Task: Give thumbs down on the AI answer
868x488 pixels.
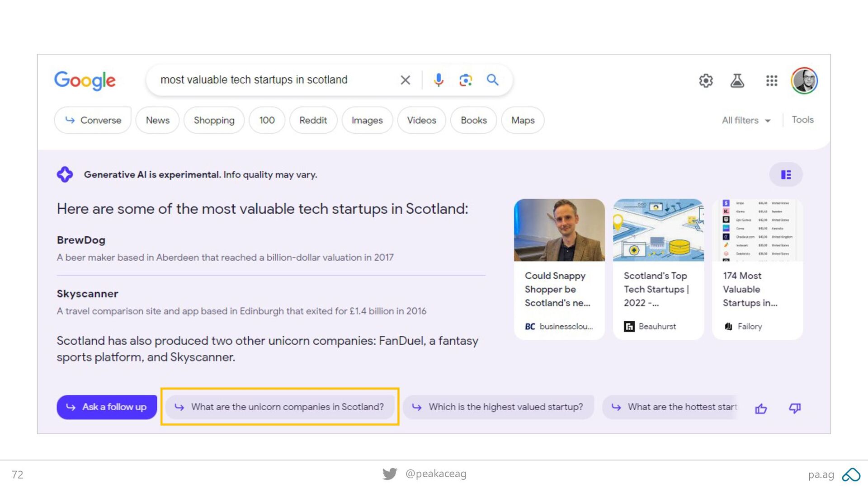Action: click(795, 408)
